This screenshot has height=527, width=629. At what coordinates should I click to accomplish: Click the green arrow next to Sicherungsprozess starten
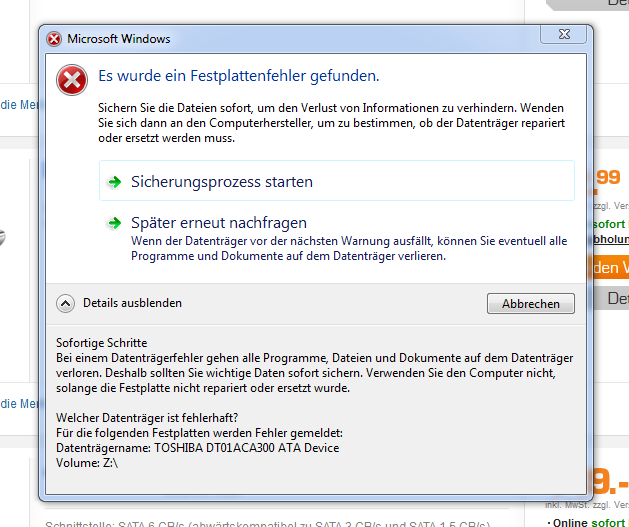pyautogui.click(x=114, y=182)
